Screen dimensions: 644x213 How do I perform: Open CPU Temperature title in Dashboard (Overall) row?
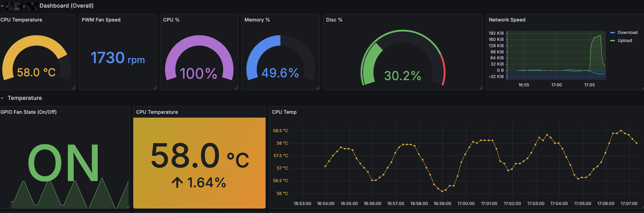tap(21, 20)
